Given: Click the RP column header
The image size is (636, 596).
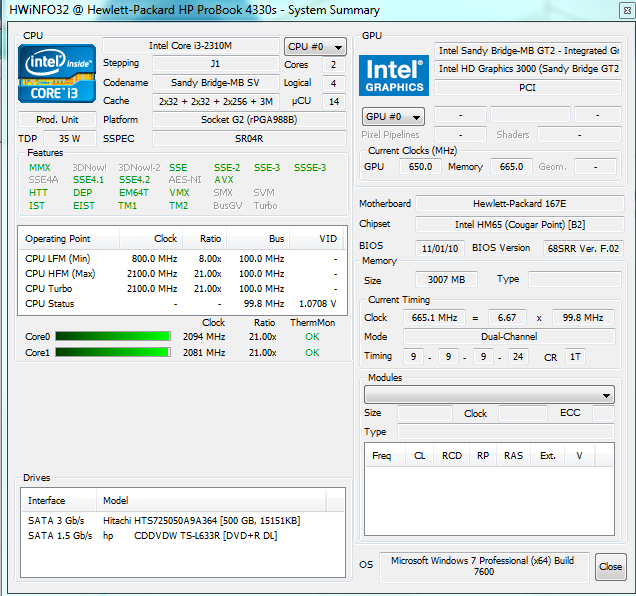Looking at the screenshot, I should [483, 456].
